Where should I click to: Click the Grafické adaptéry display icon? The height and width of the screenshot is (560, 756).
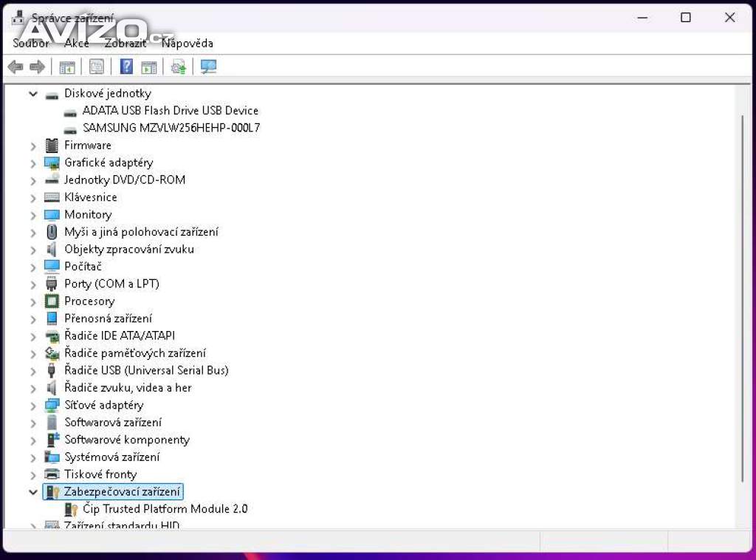click(x=52, y=163)
